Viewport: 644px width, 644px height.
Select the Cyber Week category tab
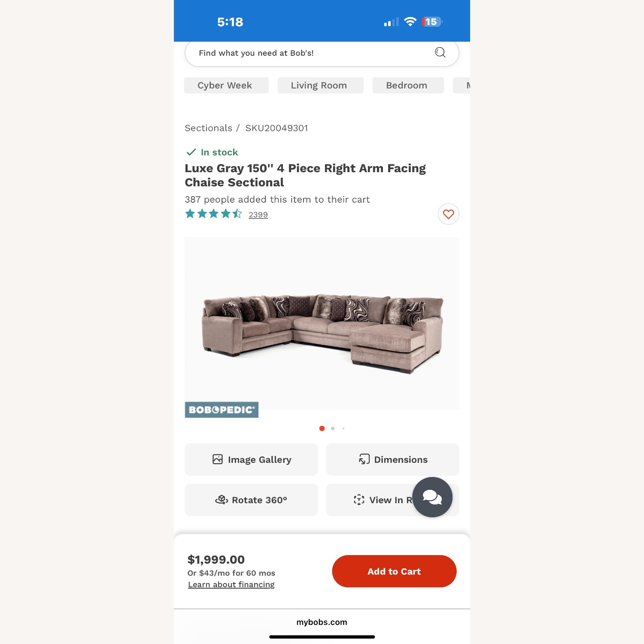pos(226,85)
